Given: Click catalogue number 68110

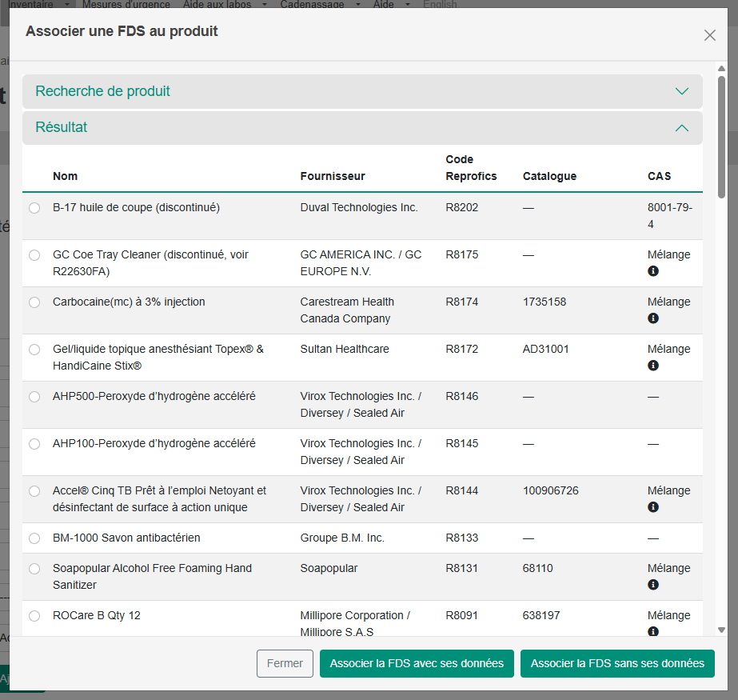Looking at the screenshot, I should 537,569.
